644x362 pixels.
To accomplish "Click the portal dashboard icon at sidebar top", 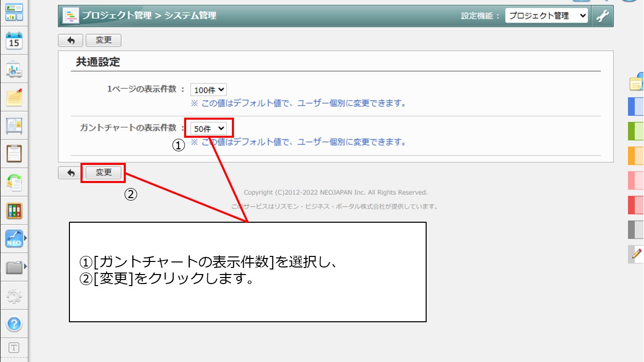I will (x=14, y=12).
